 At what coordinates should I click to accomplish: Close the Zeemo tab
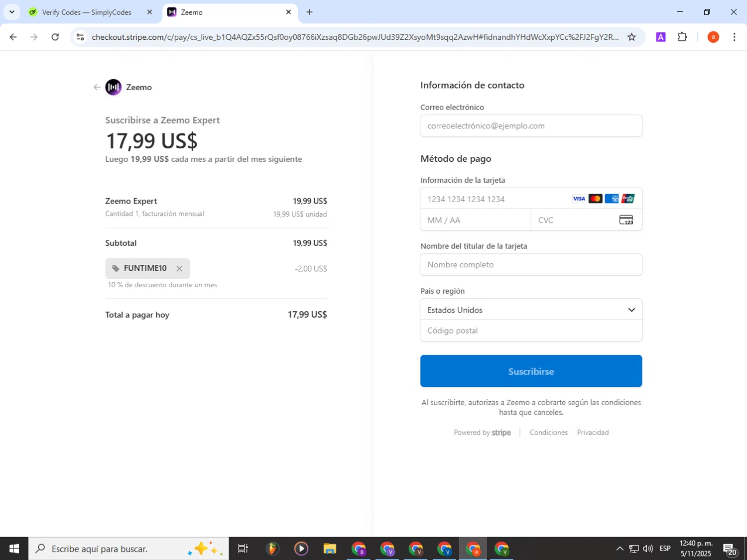(x=288, y=12)
